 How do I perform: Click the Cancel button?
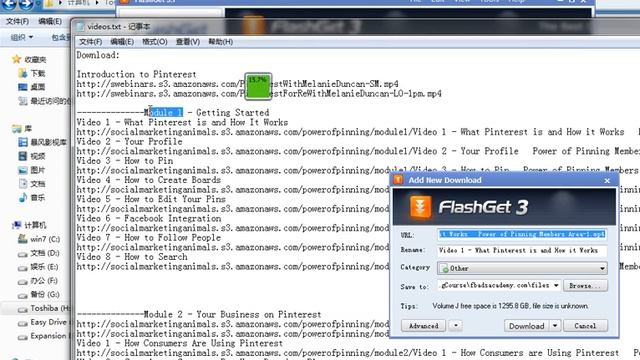coord(585,326)
